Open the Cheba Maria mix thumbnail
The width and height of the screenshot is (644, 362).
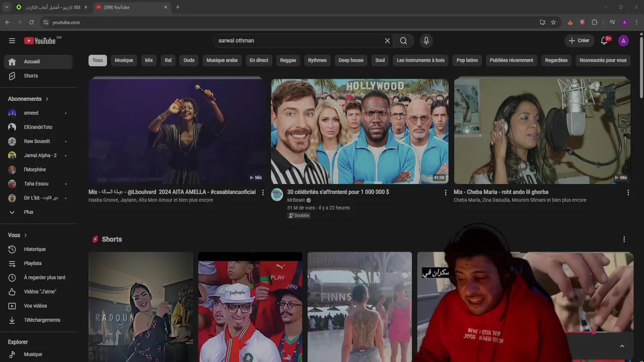click(x=542, y=131)
